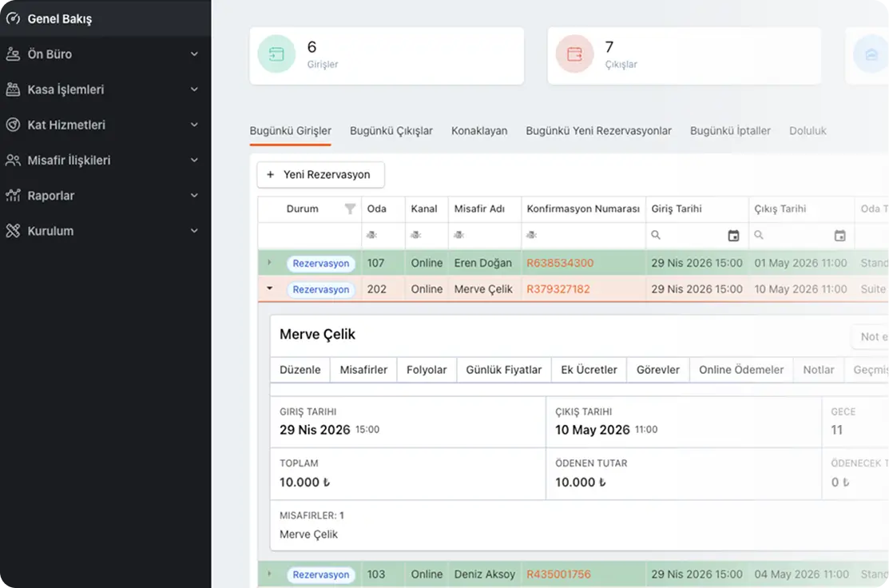Open confirmation number R435001756

[558, 574]
